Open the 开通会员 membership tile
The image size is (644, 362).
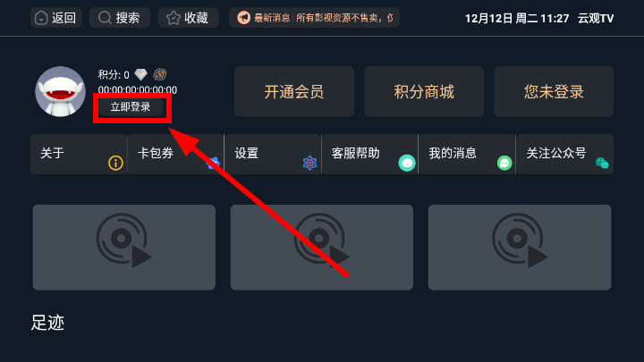(294, 91)
